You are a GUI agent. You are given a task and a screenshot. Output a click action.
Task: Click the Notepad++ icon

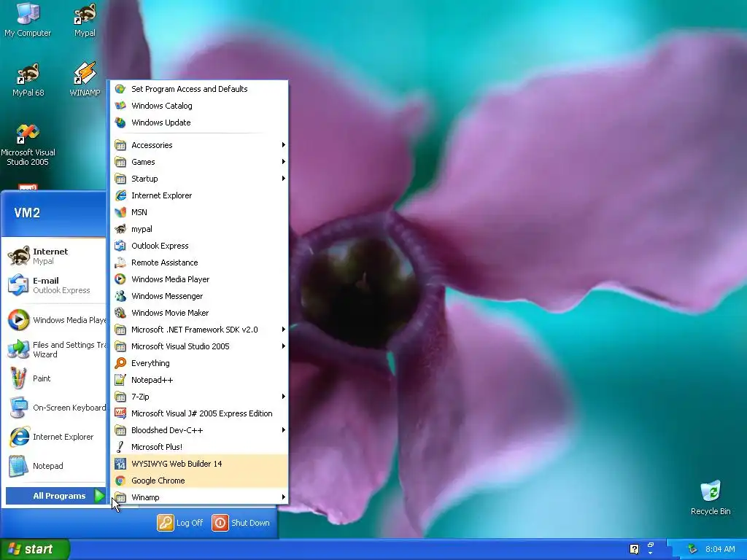coord(120,379)
